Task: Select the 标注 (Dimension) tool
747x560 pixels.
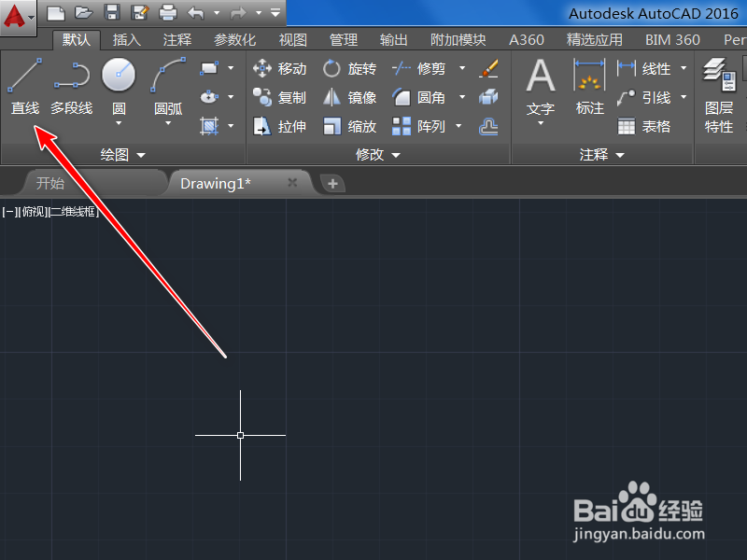Action: [589, 88]
